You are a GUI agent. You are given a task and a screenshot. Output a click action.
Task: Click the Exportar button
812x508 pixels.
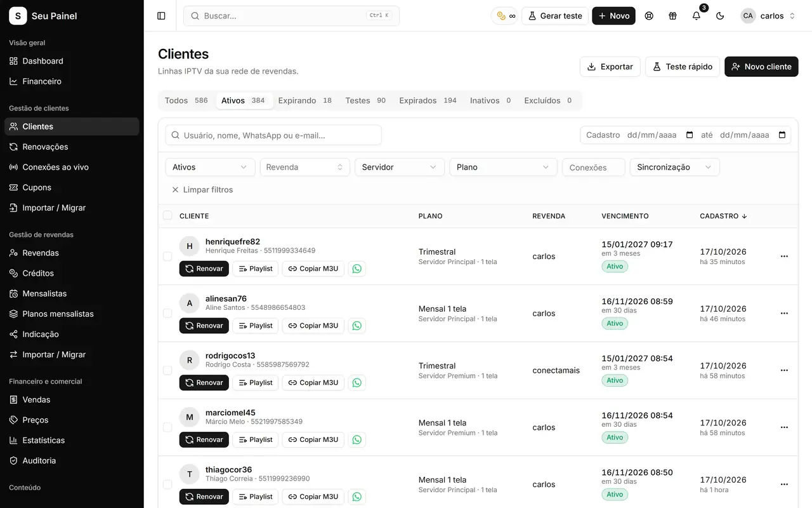click(610, 67)
